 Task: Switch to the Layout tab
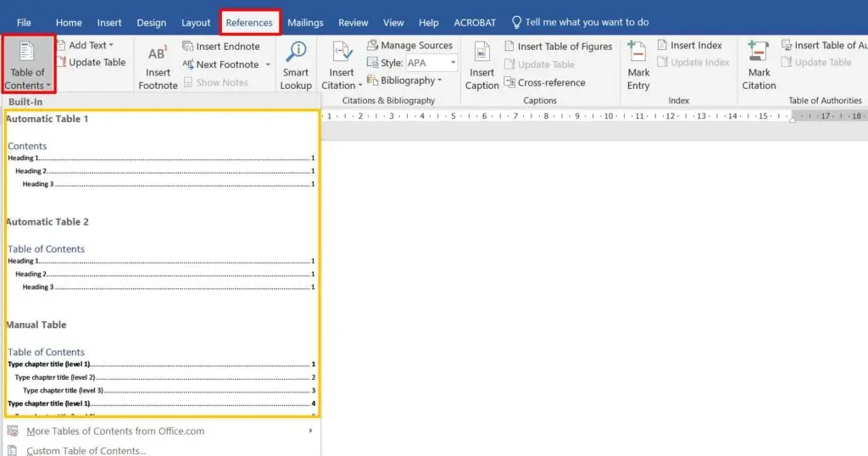196,23
